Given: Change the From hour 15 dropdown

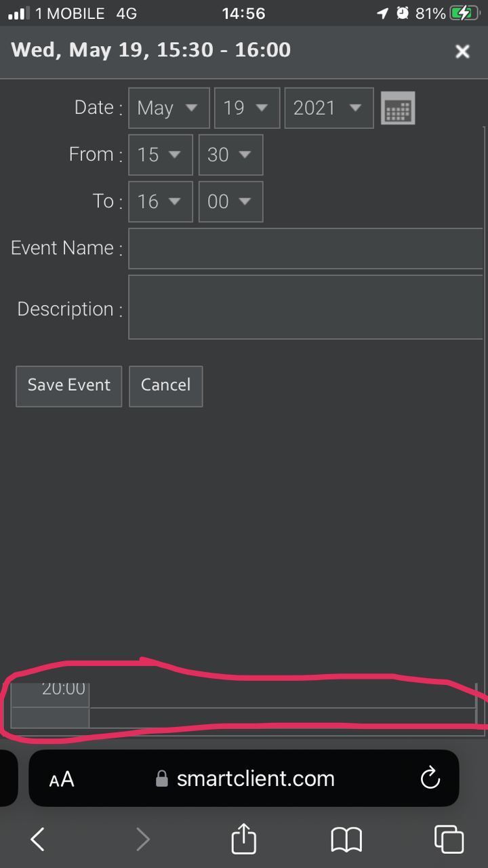Looking at the screenshot, I should [160, 155].
